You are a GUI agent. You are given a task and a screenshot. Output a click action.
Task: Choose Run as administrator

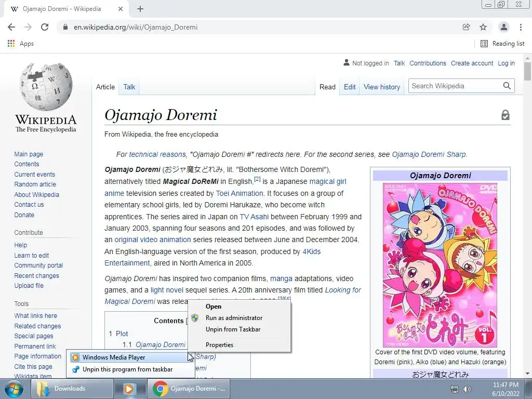tap(240, 318)
